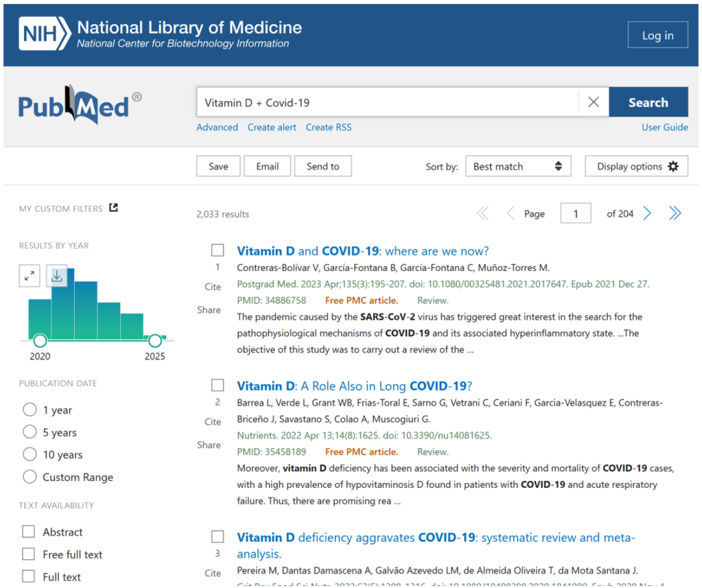Clear the search query with X icon
The height and width of the screenshot is (588, 702).
click(x=593, y=102)
